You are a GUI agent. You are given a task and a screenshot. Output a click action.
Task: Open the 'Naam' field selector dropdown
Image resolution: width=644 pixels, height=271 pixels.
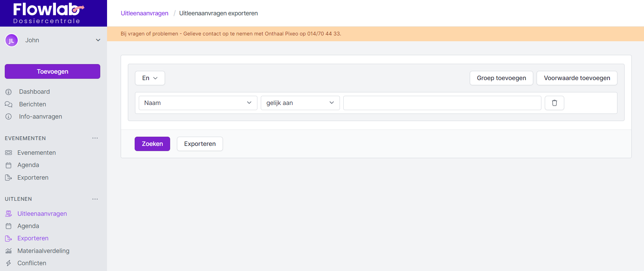198,103
